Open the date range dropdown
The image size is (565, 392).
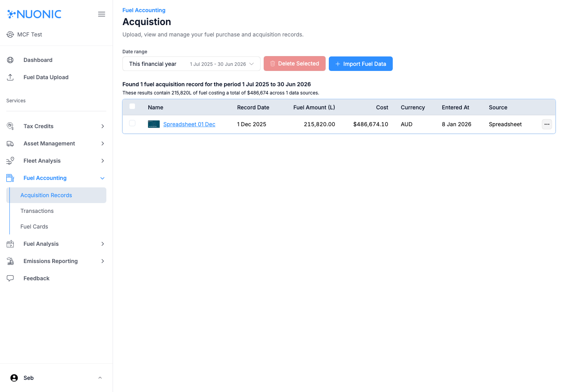click(x=191, y=64)
